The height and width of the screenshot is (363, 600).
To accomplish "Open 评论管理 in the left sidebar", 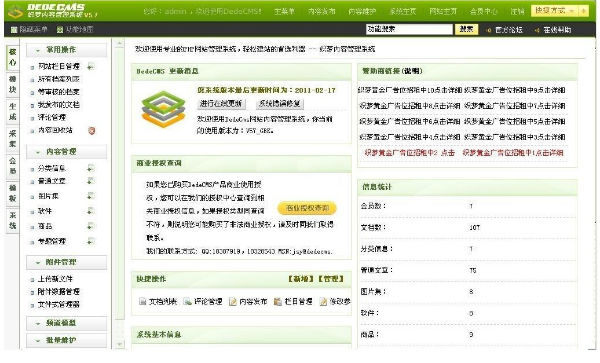I will coord(52,117).
